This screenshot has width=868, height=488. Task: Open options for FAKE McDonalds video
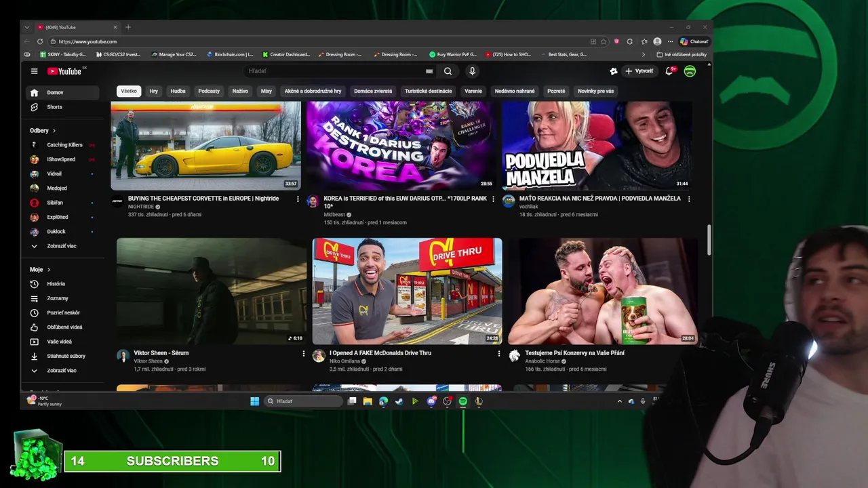(x=499, y=353)
